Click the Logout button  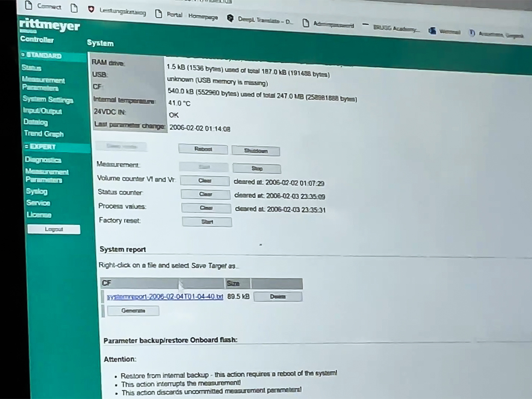[54, 229]
